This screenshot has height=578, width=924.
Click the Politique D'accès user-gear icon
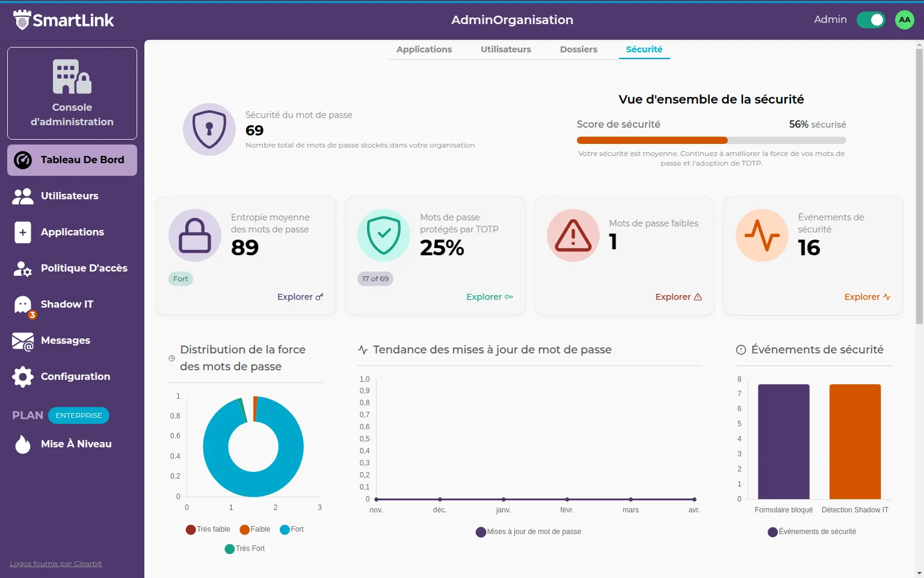[23, 269]
